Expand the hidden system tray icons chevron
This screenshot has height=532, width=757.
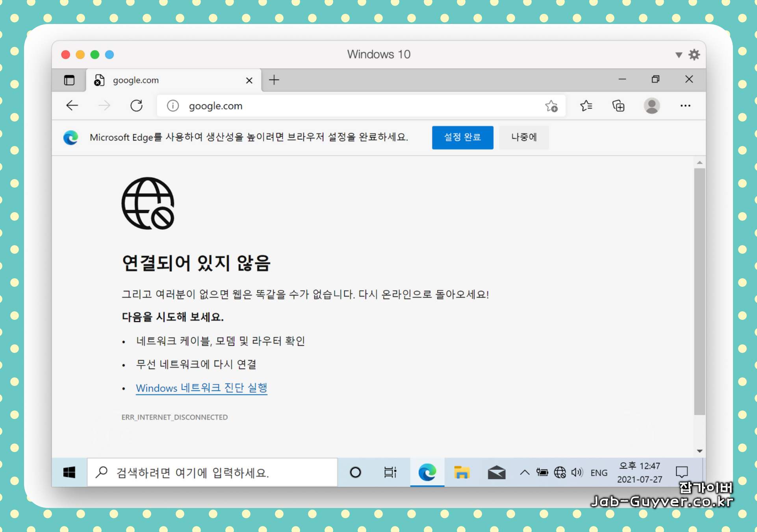(x=524, y=472)
